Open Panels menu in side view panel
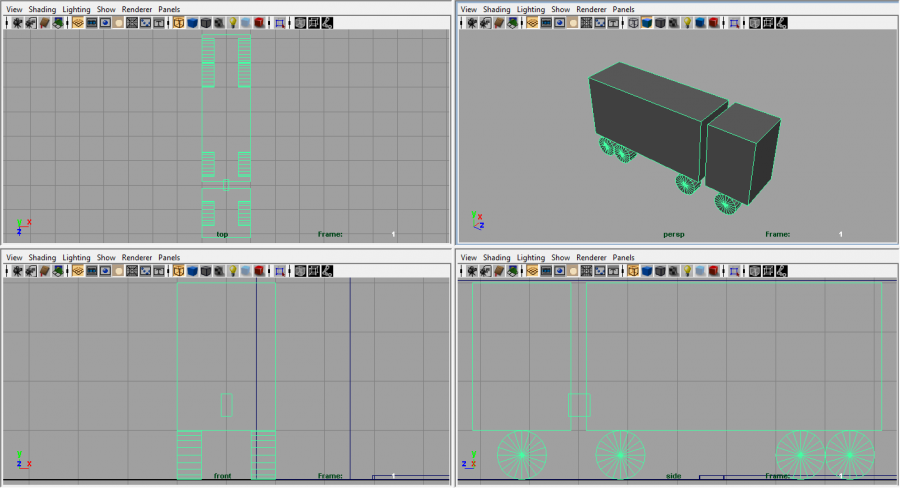900x488 pixels. pyautogui.click(x=623, y=257)
